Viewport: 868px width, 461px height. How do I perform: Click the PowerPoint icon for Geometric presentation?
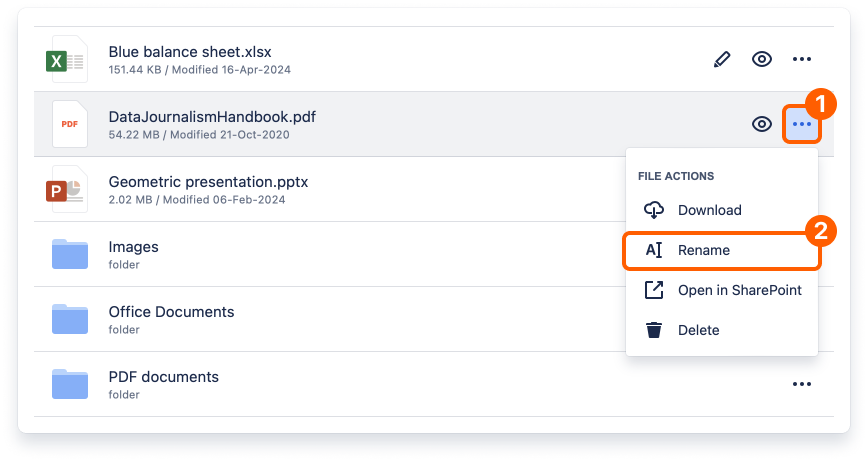(68, 189)
